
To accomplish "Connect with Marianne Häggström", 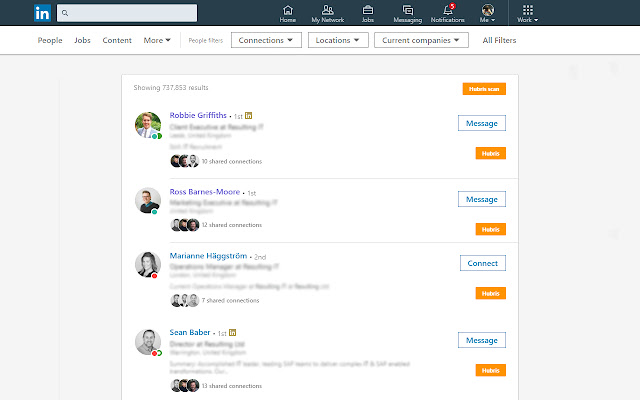I will pyautogui.click(x=482, y=263).
